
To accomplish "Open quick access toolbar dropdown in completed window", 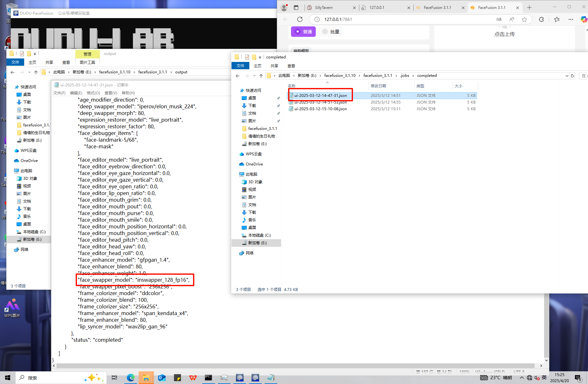I will pos(260,57).
